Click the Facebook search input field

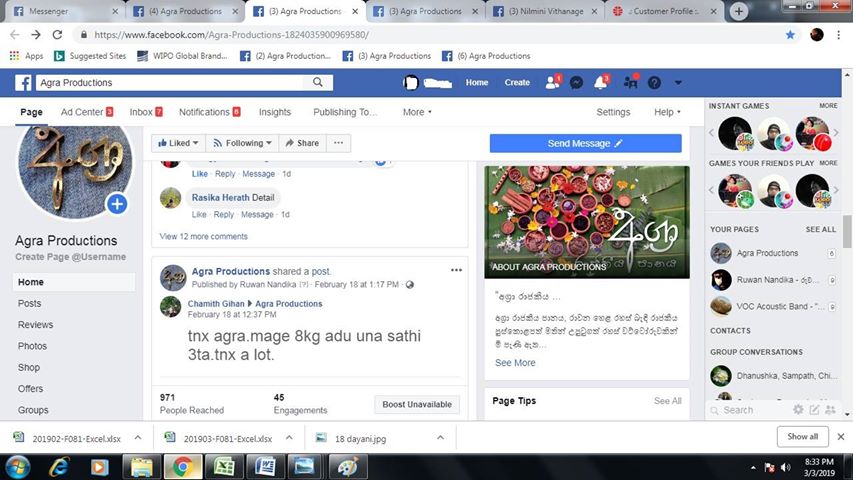click(170, 82)
